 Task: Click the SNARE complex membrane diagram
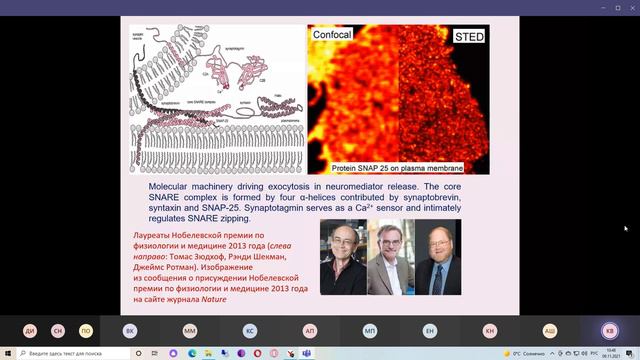click(x=218, y=99)
